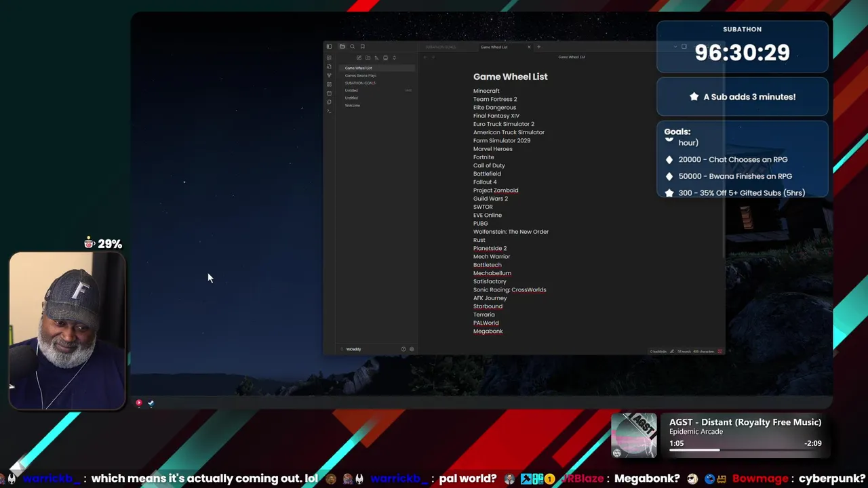Screen dimensions: 868x488
Task: Open the Untitled BASE file
Action: (377, 90)
